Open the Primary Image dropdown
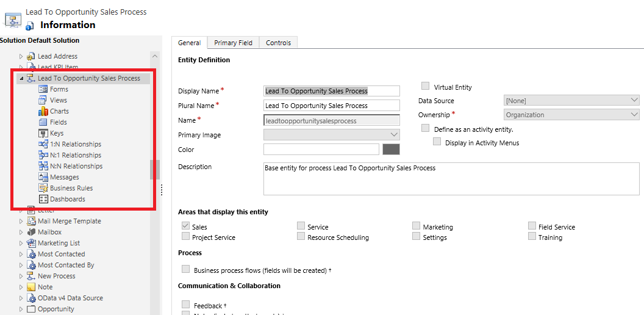 coord(331,135)
